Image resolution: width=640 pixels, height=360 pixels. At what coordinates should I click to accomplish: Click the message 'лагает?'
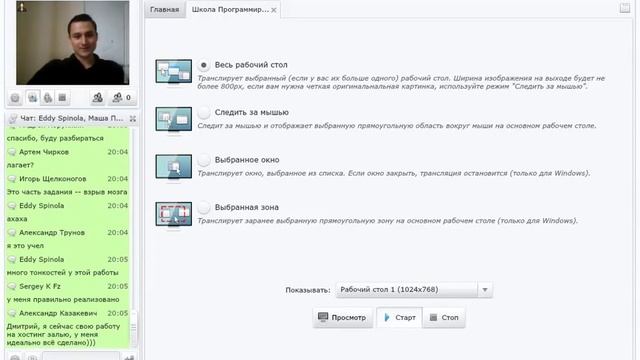[20, 165]
